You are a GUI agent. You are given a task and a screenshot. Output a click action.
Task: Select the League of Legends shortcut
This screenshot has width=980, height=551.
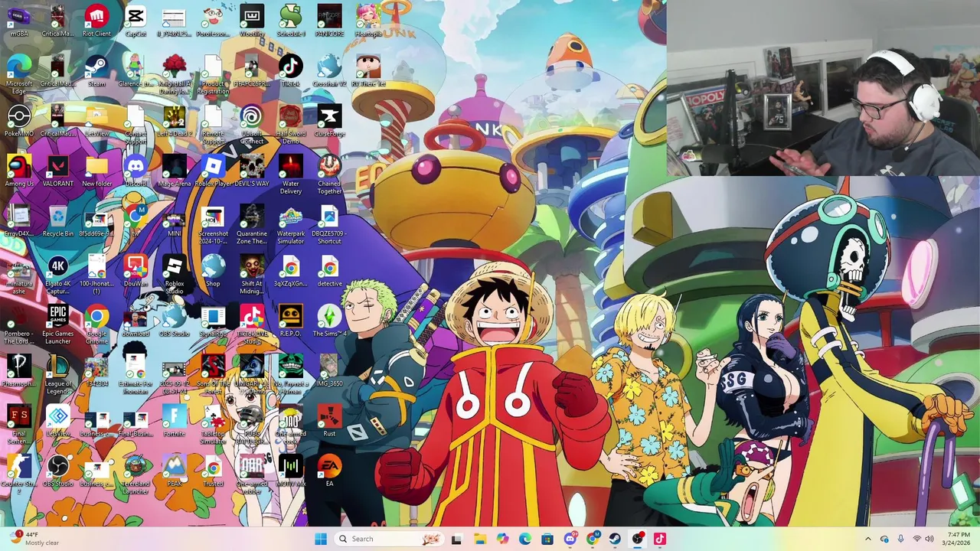pyautogui.click(x=58, y=375)
